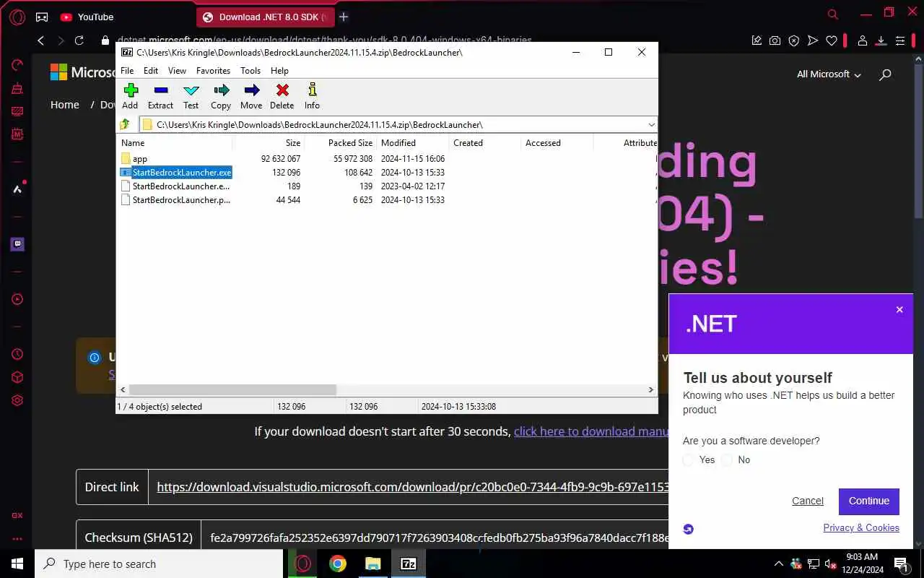Open the Aria AI sidebar icon
This screenshot has width=924, height=578.
tap(17, 189)
